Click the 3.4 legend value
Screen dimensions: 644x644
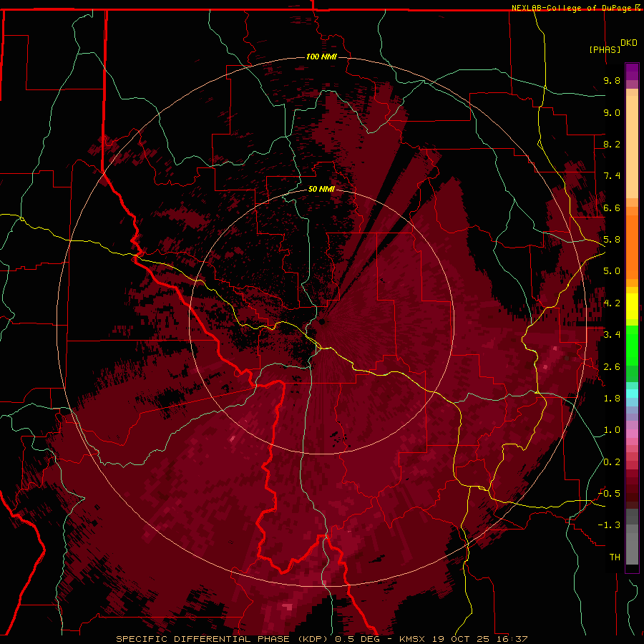612,335
